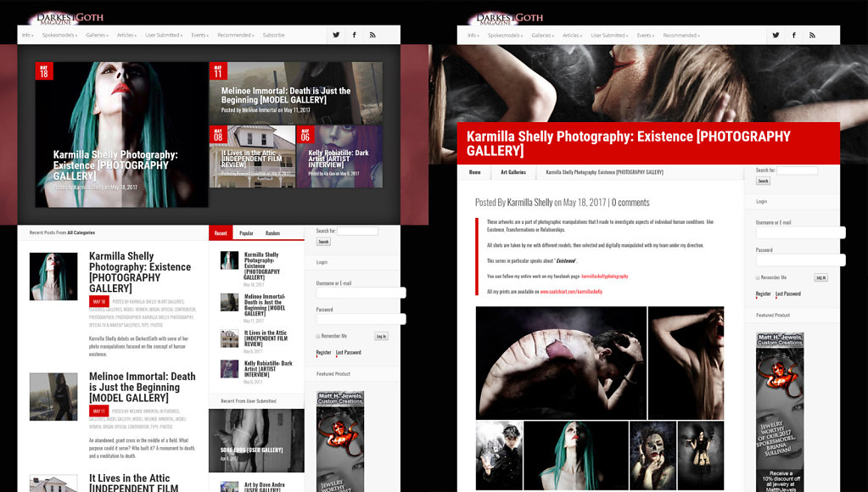Click Home breadcrumb on right page

pyautogui.click(x=475, y=172)
